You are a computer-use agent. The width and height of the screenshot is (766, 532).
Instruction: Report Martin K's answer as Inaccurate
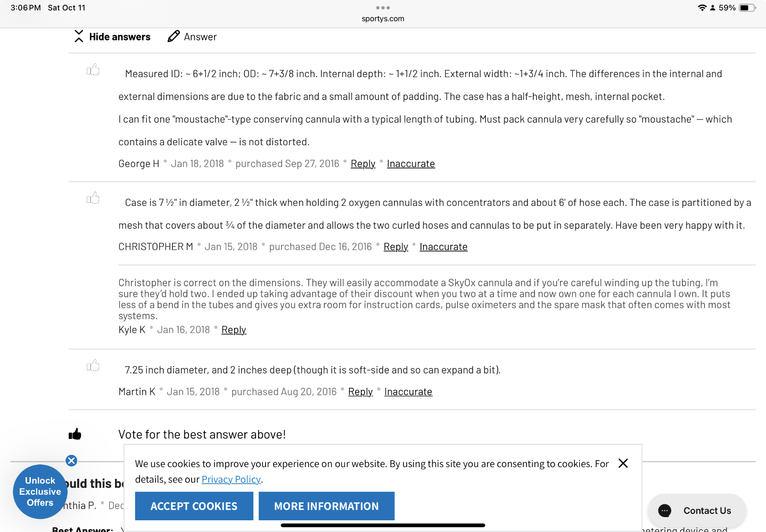(x=408, y=392)
